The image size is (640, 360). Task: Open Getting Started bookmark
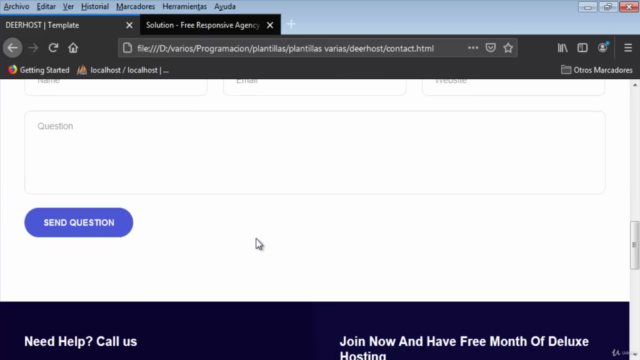pos(39,70)
